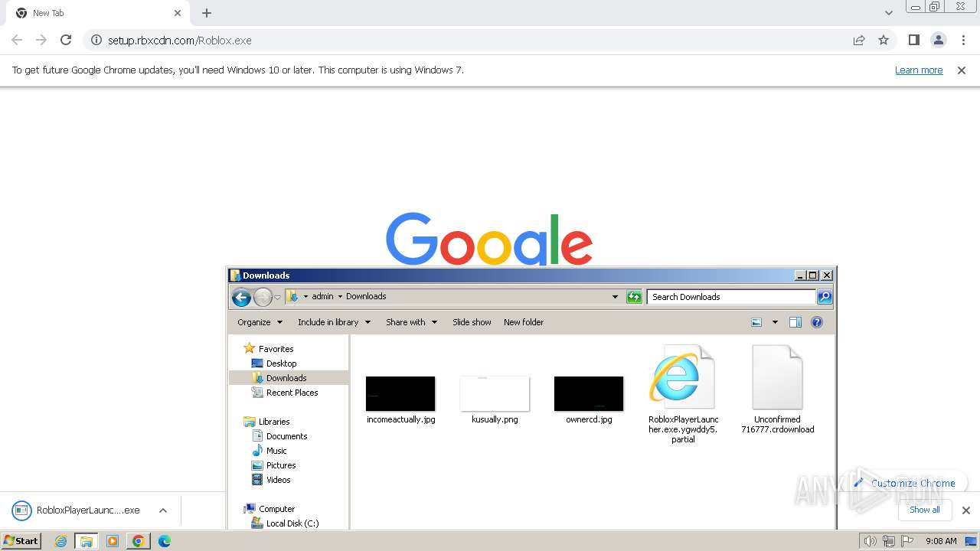This screenshot has height=551, width=980.
Task: Open More view options dropdown
Action: click(775, 322)
